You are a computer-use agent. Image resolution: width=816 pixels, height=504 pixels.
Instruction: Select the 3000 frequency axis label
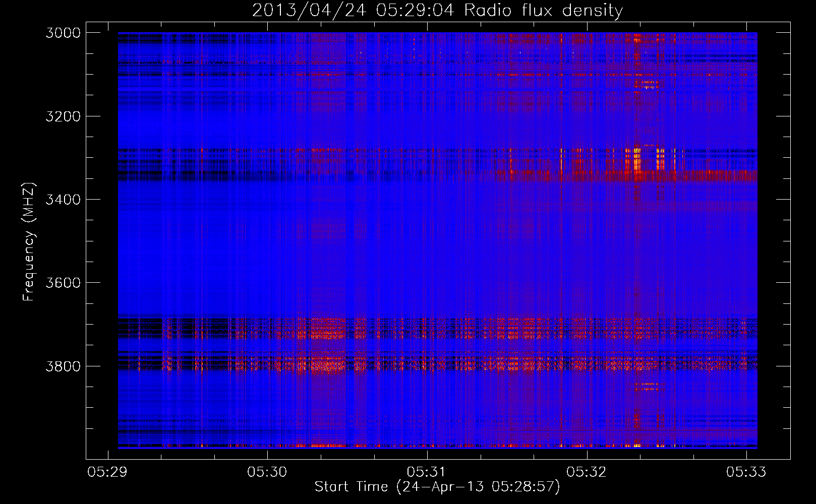click(63, 33)
